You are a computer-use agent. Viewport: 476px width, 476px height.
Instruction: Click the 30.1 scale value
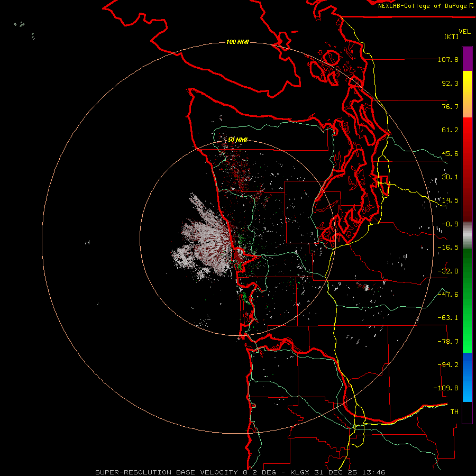(450, 177)
